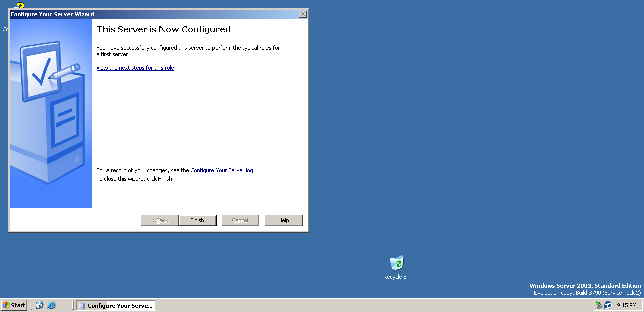Click the security tray icon beside clock

608,305
